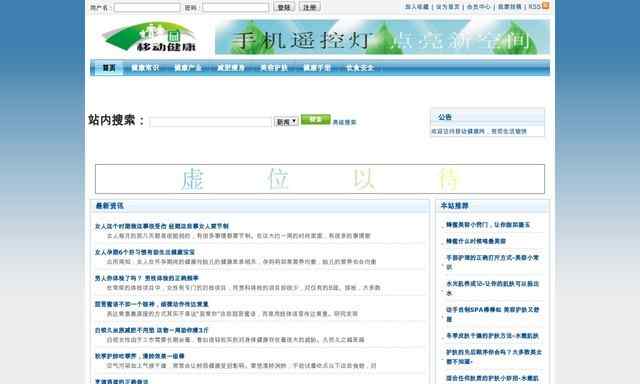Open 蜂蜜美容小窍门 recommended link

point(488,225)
